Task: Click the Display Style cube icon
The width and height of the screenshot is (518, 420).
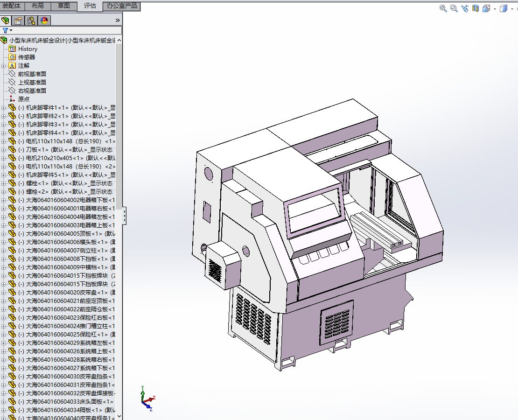Action: (504, 8)
